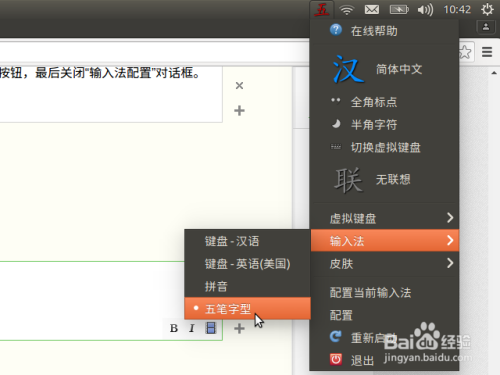Click the text 最后关闭“输入法配置”对话框

coord(117,73)
